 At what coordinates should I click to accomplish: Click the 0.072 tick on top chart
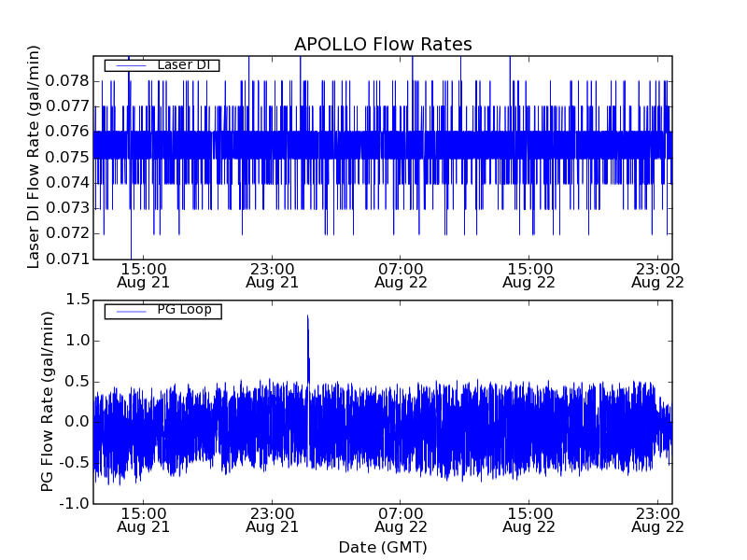click(x=67, y=233)
